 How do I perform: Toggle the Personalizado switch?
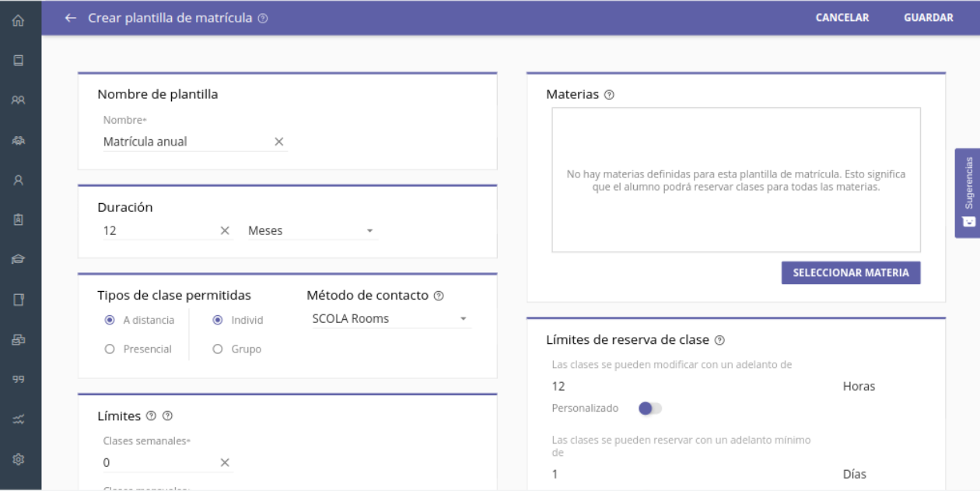click(x=649, y=408)
